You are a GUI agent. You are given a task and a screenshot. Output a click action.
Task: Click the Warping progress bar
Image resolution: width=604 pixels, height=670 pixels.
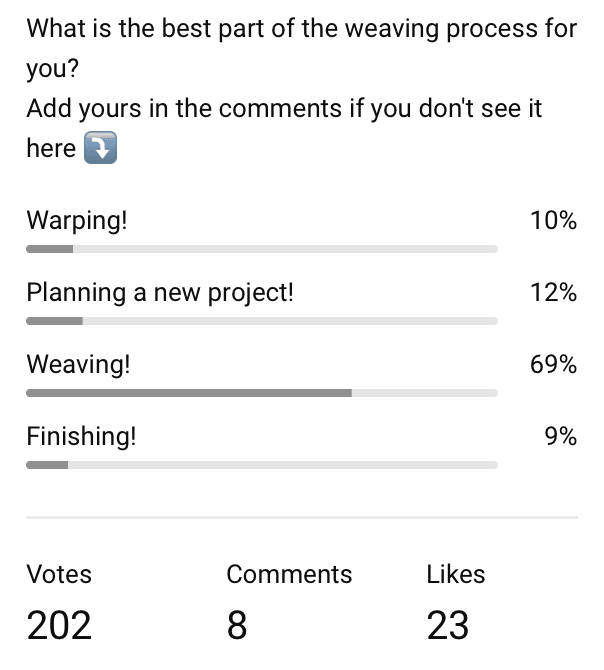(x=262, y=249)
